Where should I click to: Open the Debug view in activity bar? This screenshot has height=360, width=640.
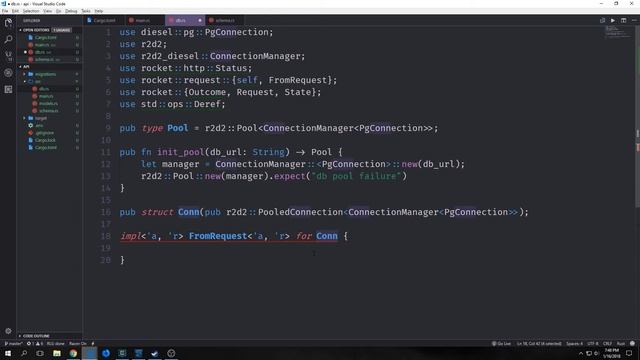point(8,73)
